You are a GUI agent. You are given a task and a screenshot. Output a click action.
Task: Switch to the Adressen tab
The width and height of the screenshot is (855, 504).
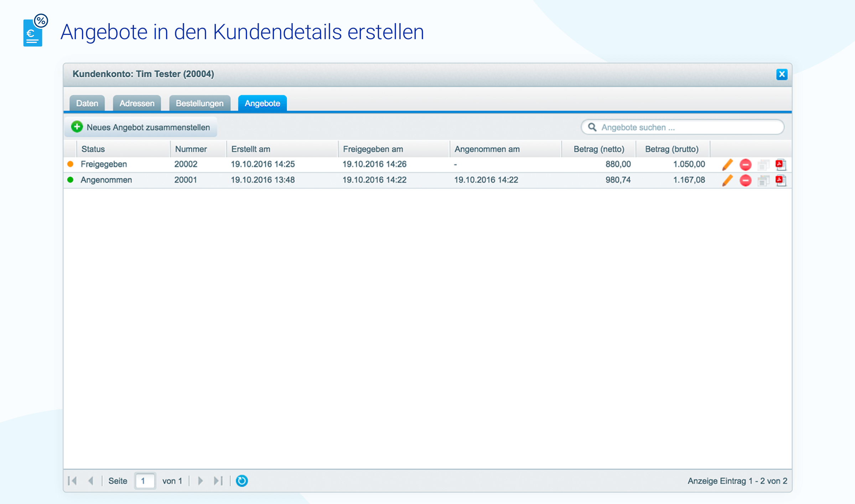(x=137, y=103)
